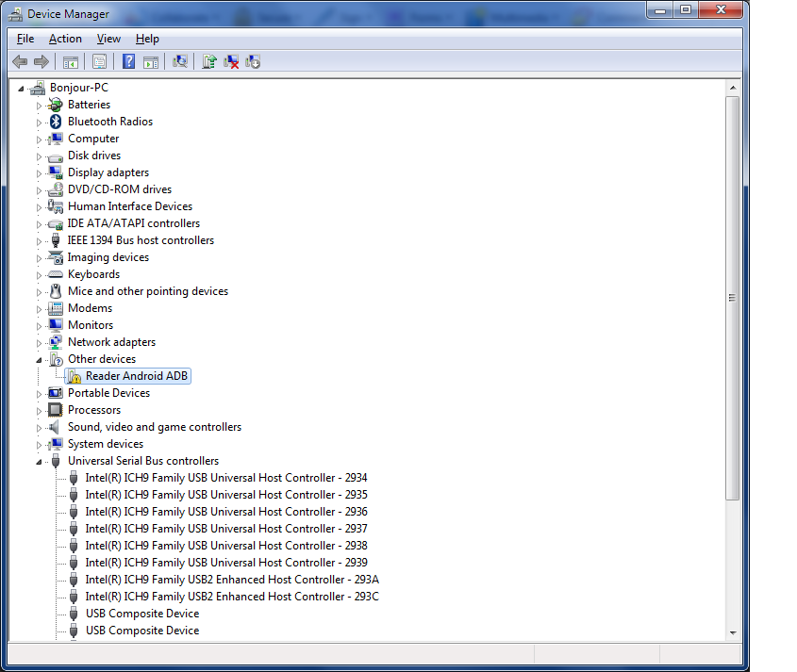Click the Update Driver Software icon
Screen dimensions: 797x672
point(208,62)
